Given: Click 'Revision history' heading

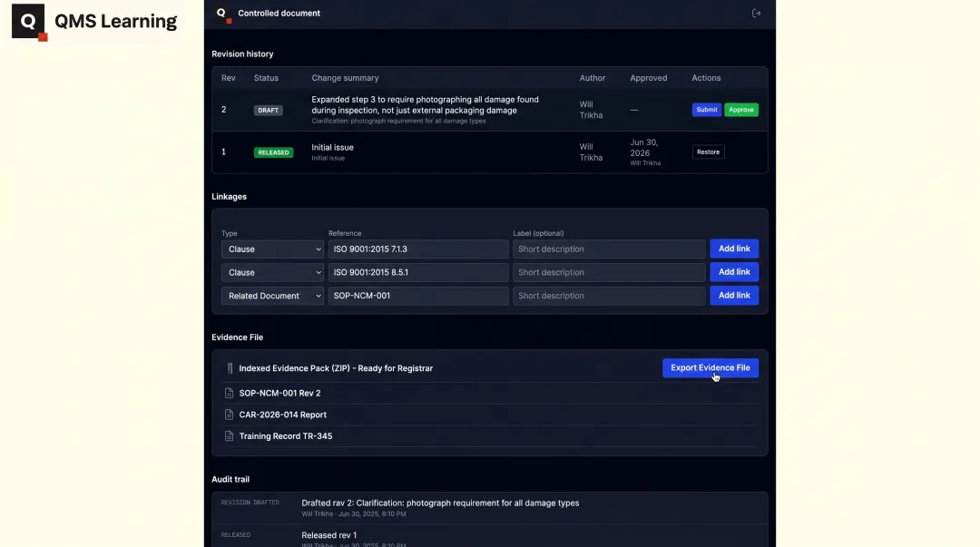Looking at the screenshot, I should [242, 54].
